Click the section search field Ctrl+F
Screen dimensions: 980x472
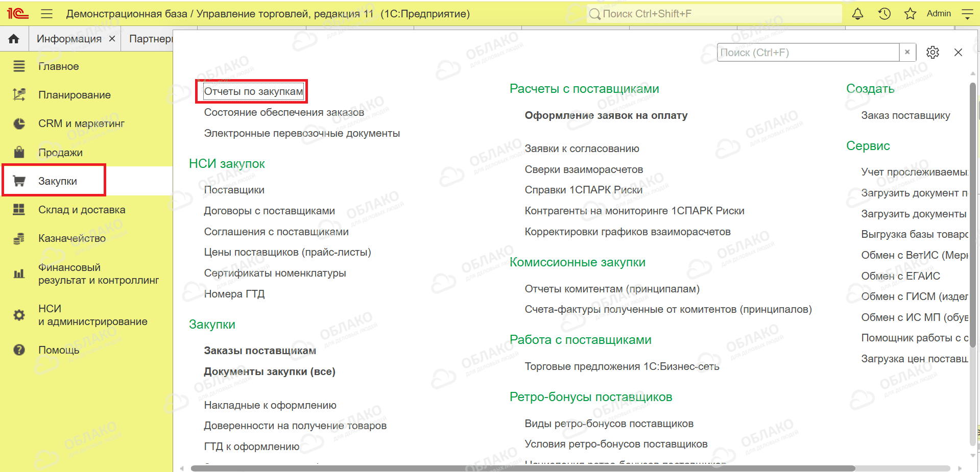tap(808, 52)
